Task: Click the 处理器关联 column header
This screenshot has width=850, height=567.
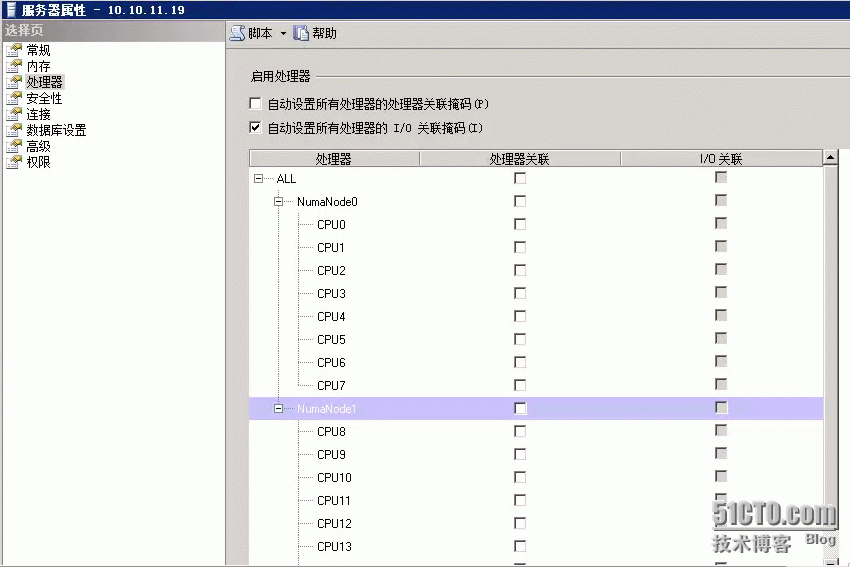Action: click(x=520, y=159)
